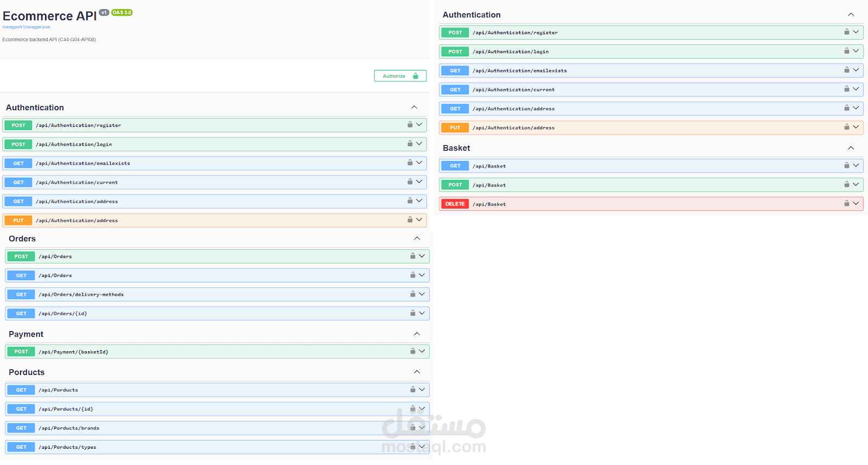Expand the POST /api/Basket row arrow
868x465 pixels.
tap(856, 184)
